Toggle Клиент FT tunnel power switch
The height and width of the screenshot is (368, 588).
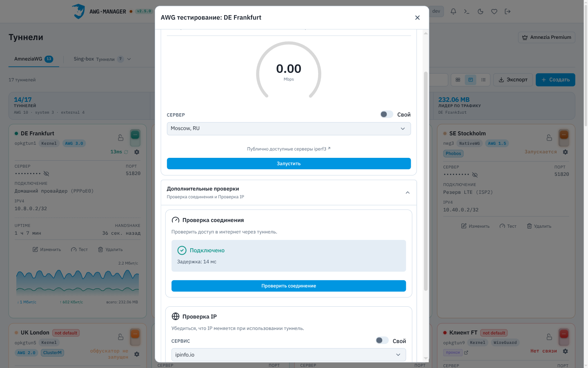[564, 337]
